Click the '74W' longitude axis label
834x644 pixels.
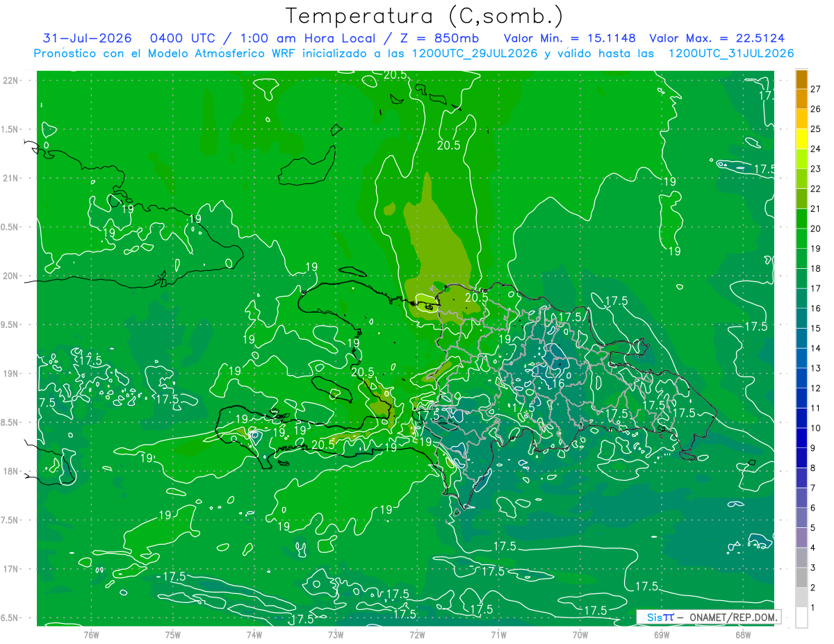tap(254, 634)
